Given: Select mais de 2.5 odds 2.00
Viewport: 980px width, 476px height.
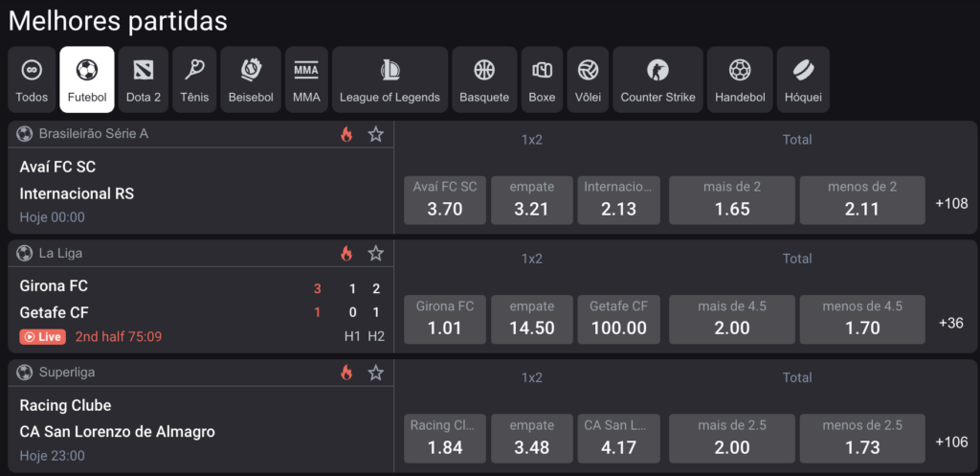Looking at the screenshot, I should [x=732, y=439].
